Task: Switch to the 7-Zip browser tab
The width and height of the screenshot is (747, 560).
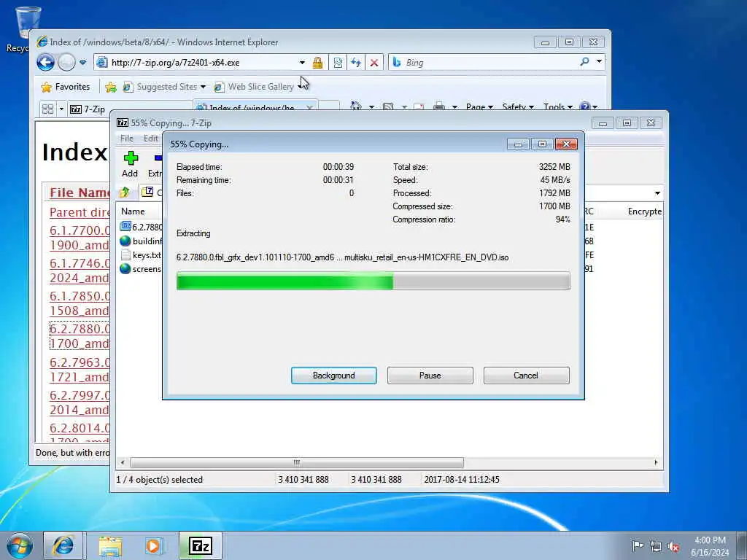Action: (x=128, y=109)
